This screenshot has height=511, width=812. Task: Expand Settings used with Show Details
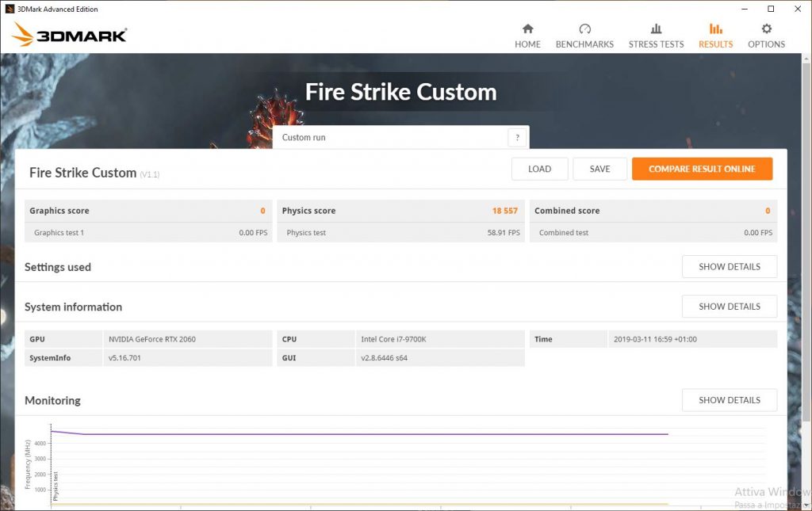(x=729, y=267)
